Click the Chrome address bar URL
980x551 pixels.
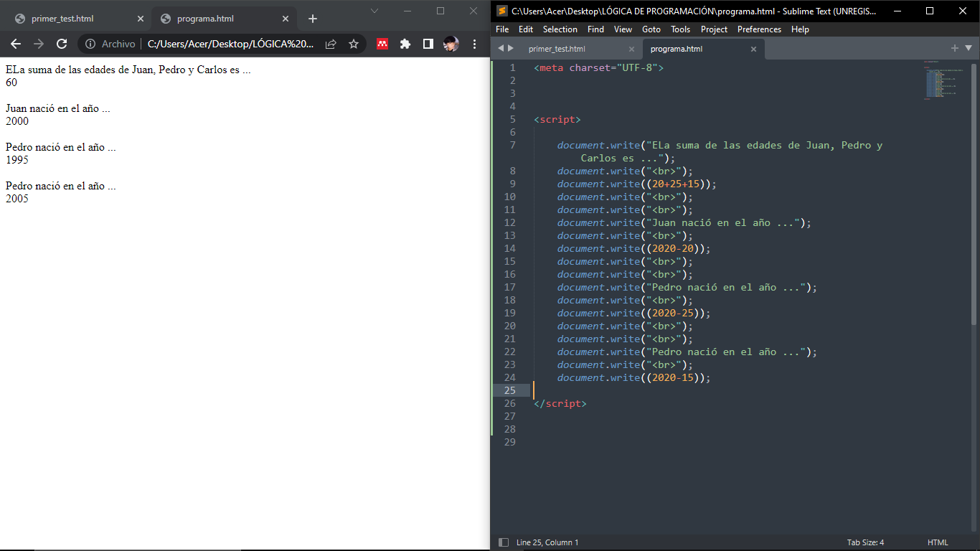point(230,44)
